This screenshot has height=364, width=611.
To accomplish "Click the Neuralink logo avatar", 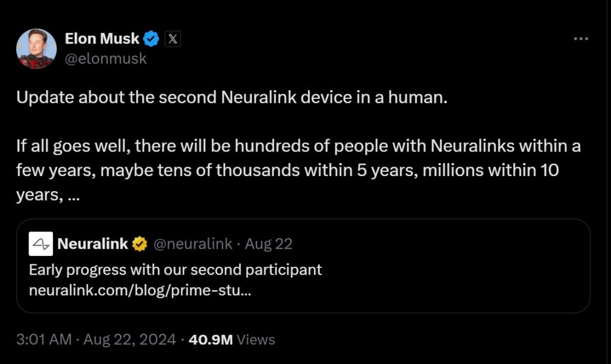I will tap(41, 244).
